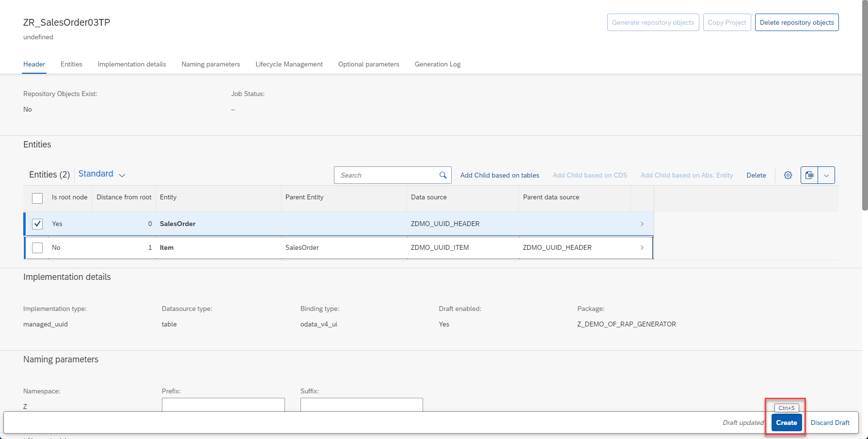The width and height of the screenshot is (868, 439).
Task: Click the Entity column header
Action: tap(218, 197)
